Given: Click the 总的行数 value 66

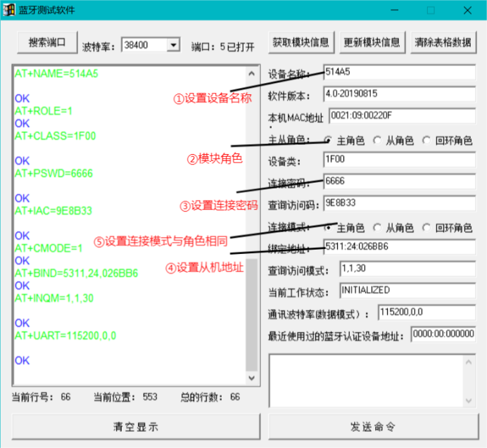Looking at the screenshot, I should (235, 397).
